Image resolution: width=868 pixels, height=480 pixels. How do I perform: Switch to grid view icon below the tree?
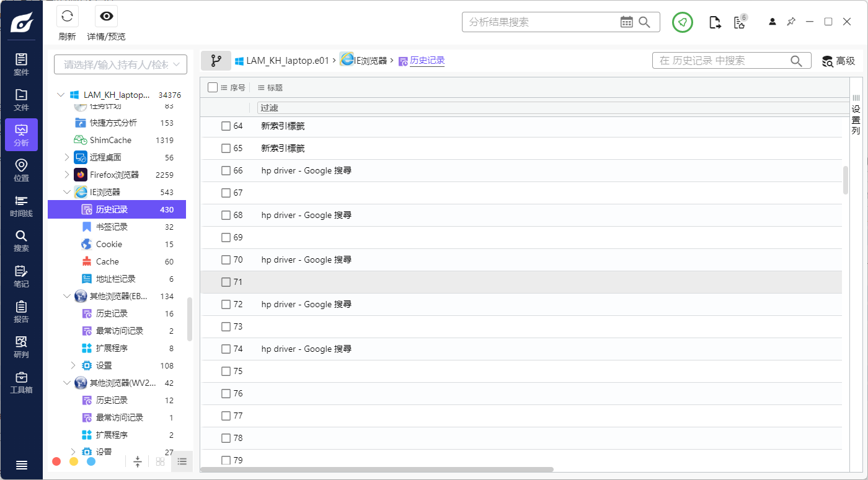pos(160,461)
